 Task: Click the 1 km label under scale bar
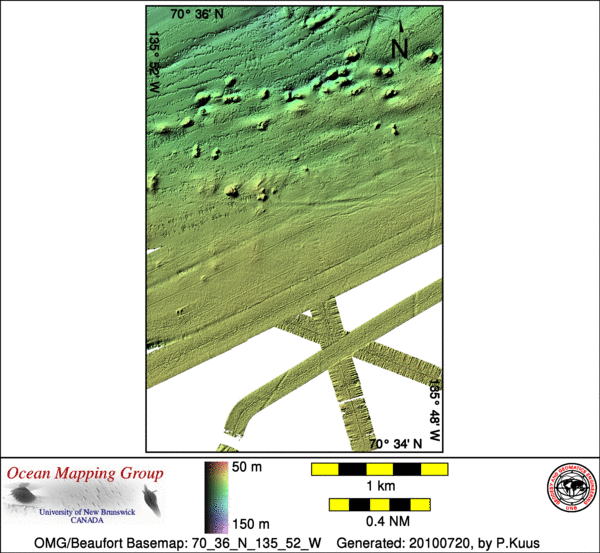(x=379, y=486)
